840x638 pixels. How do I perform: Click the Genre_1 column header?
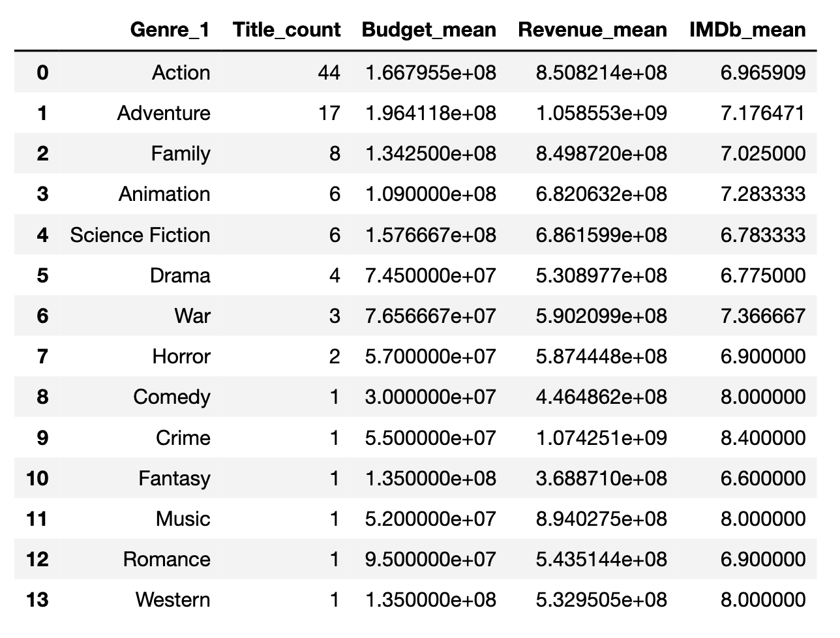[170, 30]
